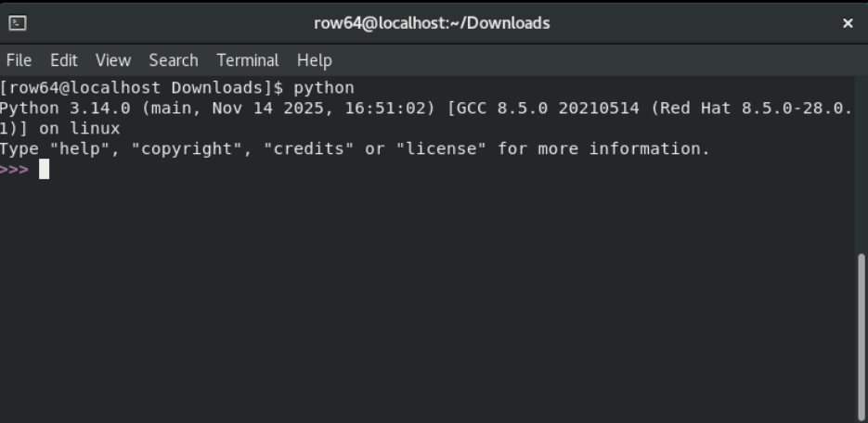The width and height of the screenshot is (868, 423).
Task: Click the terminal icon in the title bar
Action: coord(18,23)
